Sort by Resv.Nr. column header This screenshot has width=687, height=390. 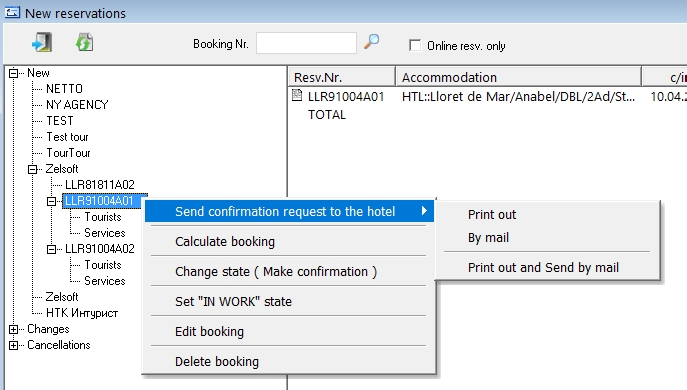pos(342,77)
